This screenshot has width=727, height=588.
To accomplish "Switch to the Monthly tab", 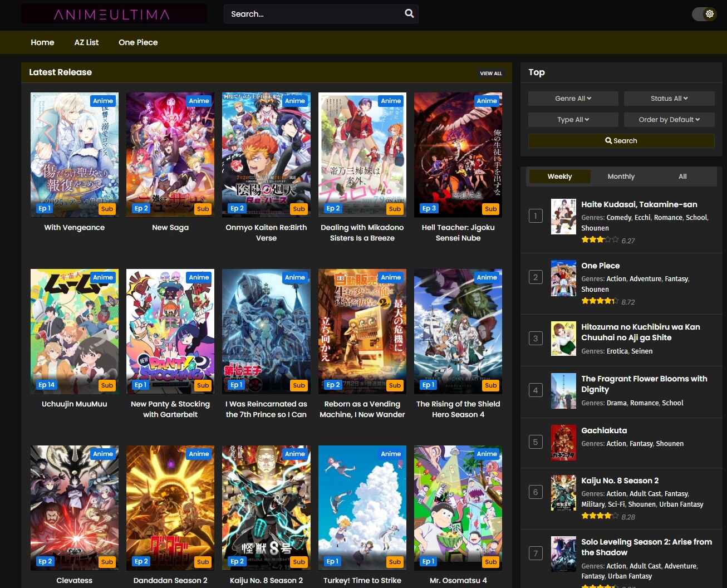I will (621, 177).
